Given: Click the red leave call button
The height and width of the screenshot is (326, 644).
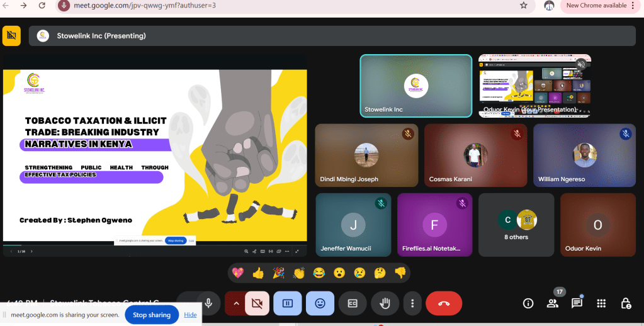Looking at the screenshot, I should (444, 303).
